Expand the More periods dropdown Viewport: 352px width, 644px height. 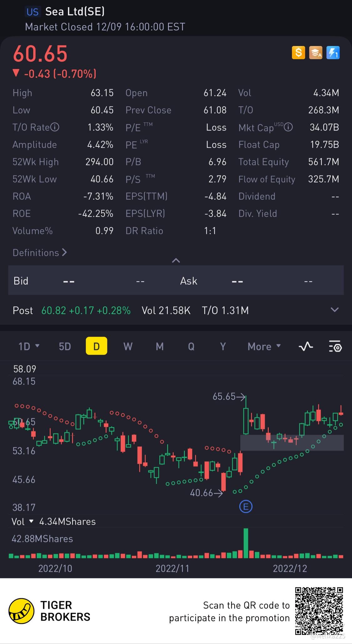coord(264,346)
